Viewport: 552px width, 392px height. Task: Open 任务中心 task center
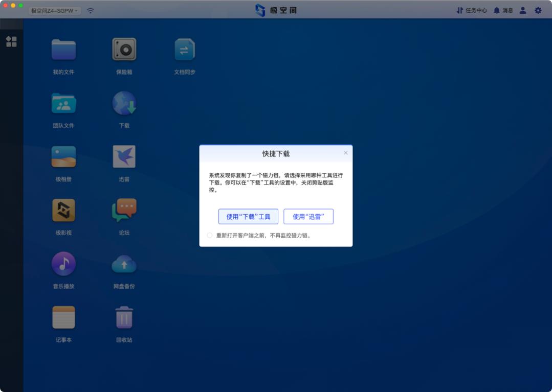(472, 11)
